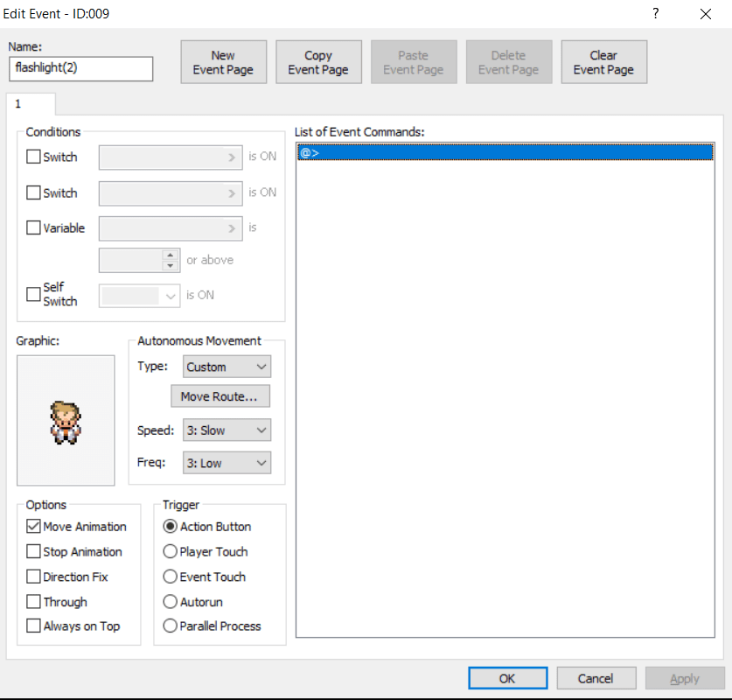The image size is (732, 700).
Task: Enable the first Switch condition checkbox
Action: (x=33, y=157)
